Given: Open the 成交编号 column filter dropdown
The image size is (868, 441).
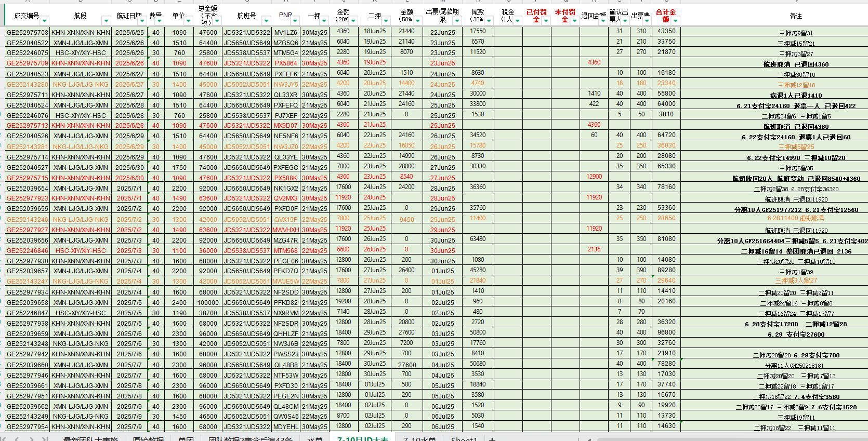Looking at the screenshot, I should click(x=44, y=21).
